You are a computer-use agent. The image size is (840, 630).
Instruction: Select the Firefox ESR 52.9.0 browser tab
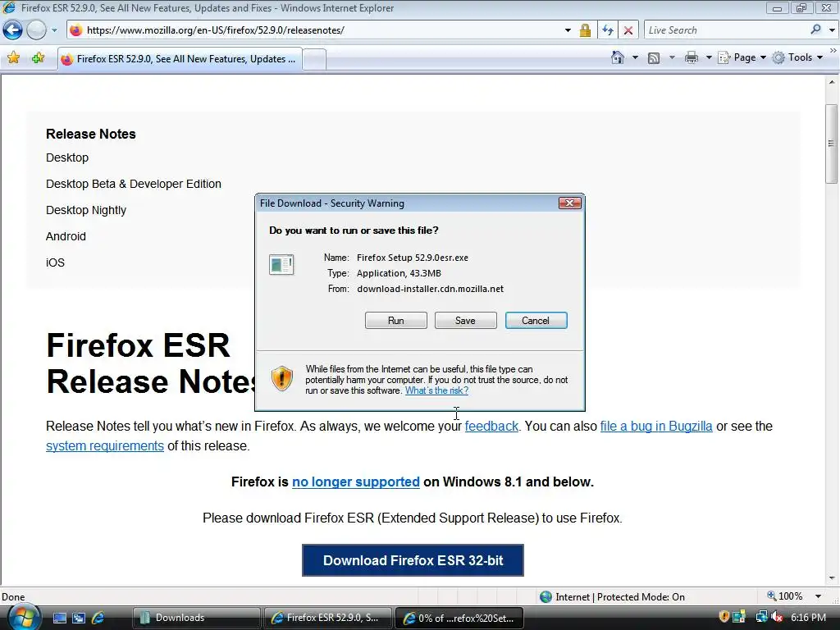click(180, 59)
